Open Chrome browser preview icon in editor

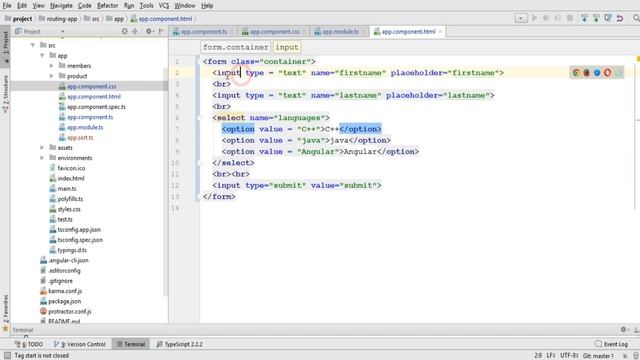[576, 73]
